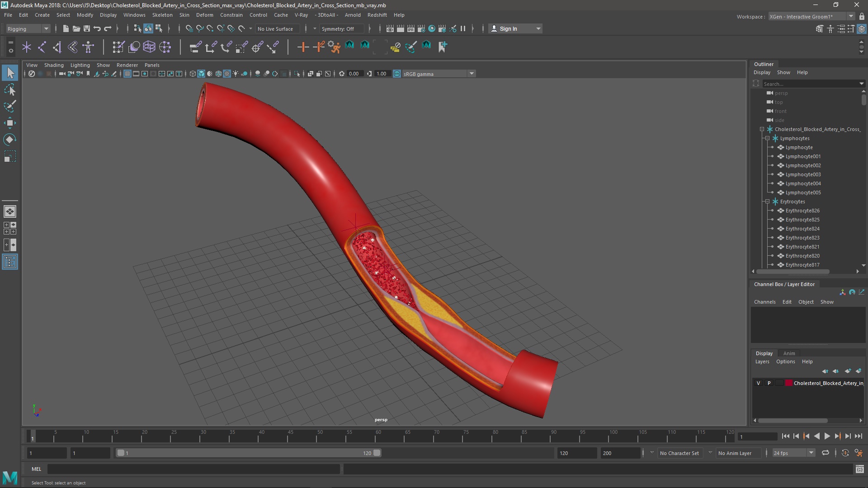This screenshot has width=868, height=488.
Task: Select Lymphocyte003 in the Outliner
Action: coord(803,174)
